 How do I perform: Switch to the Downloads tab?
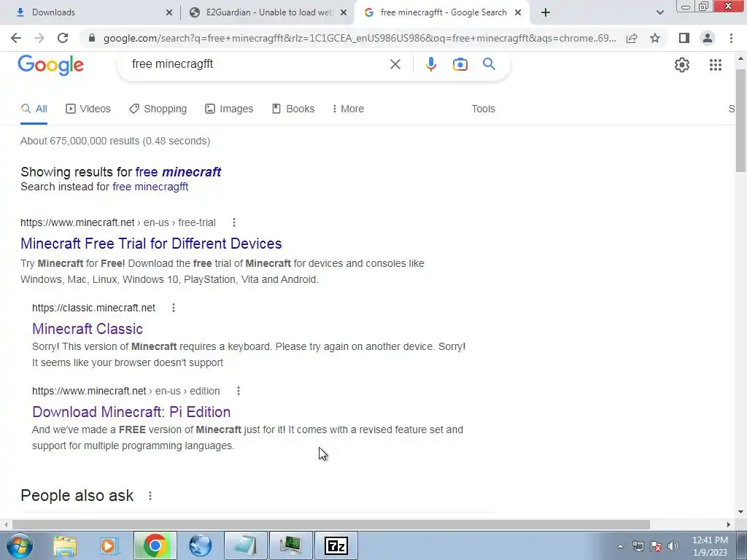pyautogui.click(x=90, y=12)
